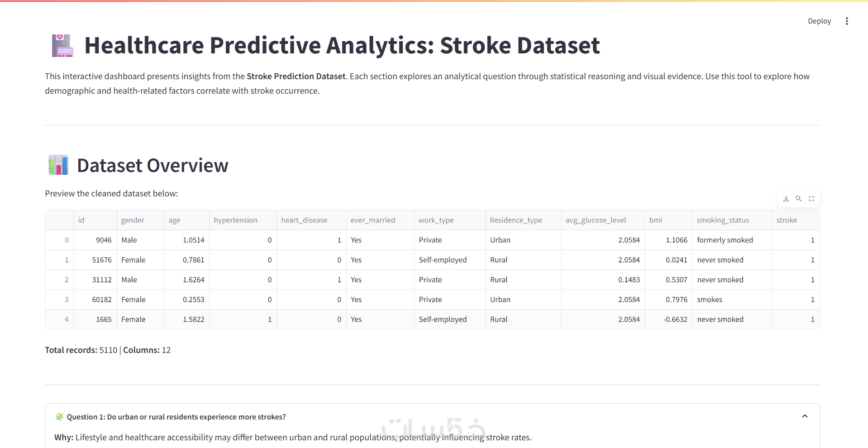Viewport: 868px width, 448px height.
Task: Open the three-dot main menu
Action: [847, 21]
